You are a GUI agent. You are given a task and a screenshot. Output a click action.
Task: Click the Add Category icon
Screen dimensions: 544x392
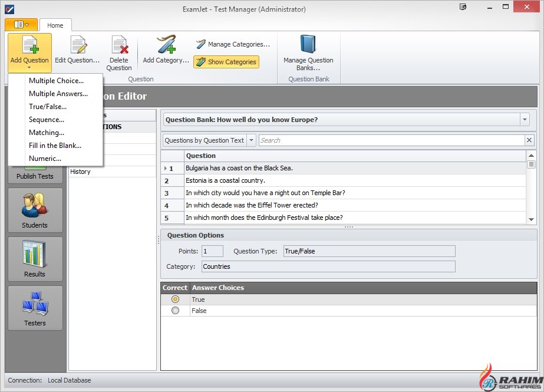(x=166, y=44)
